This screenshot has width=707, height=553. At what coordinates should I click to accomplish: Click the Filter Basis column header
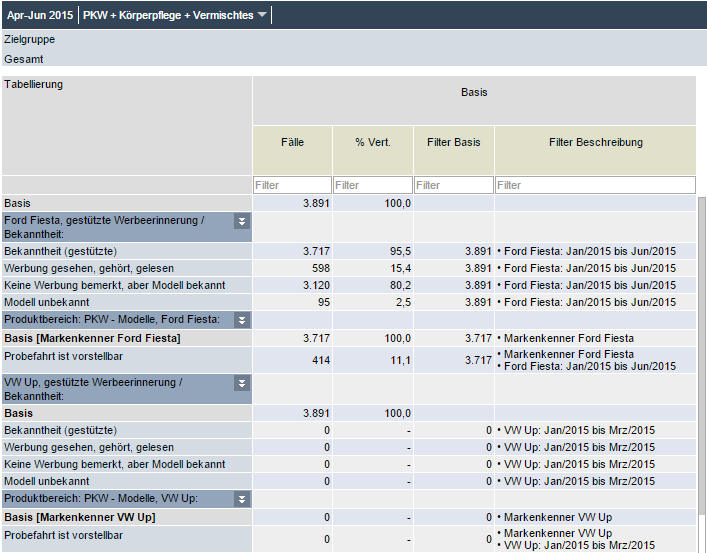pyautogui.click(x=454, y=150)
